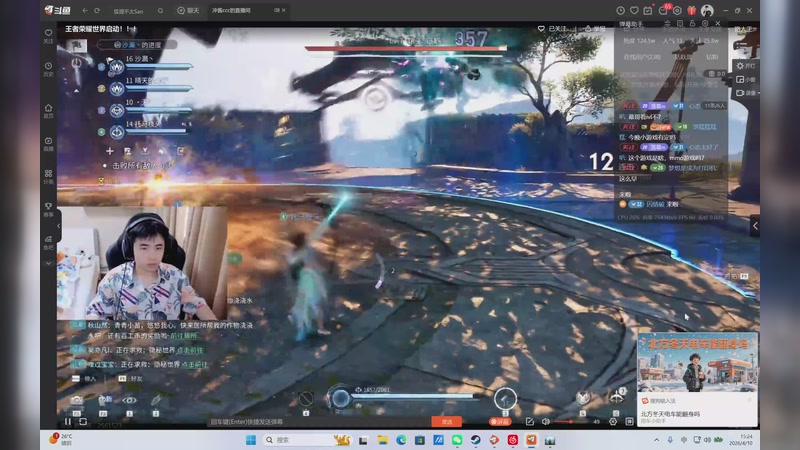Click 关注 heart in the left sidebar
The width and height of the screenshot is (800, 450).
coord(48,36)
